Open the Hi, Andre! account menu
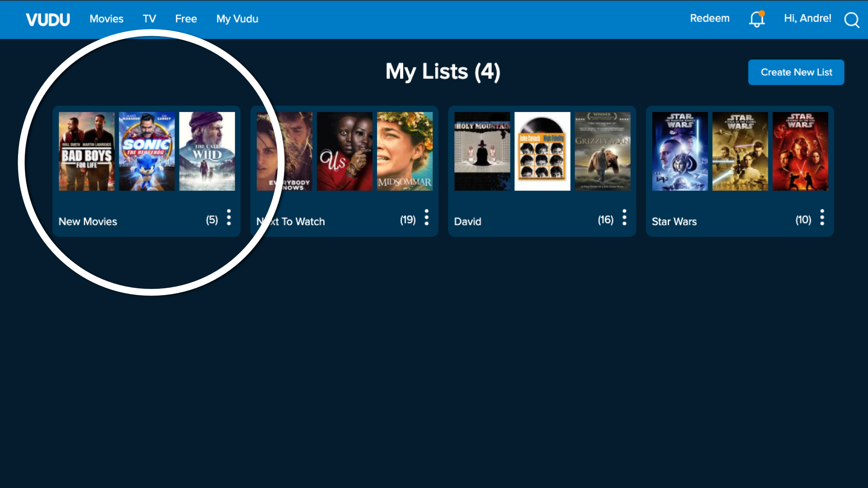Screen dimensions: 868x488 [807, 19]
